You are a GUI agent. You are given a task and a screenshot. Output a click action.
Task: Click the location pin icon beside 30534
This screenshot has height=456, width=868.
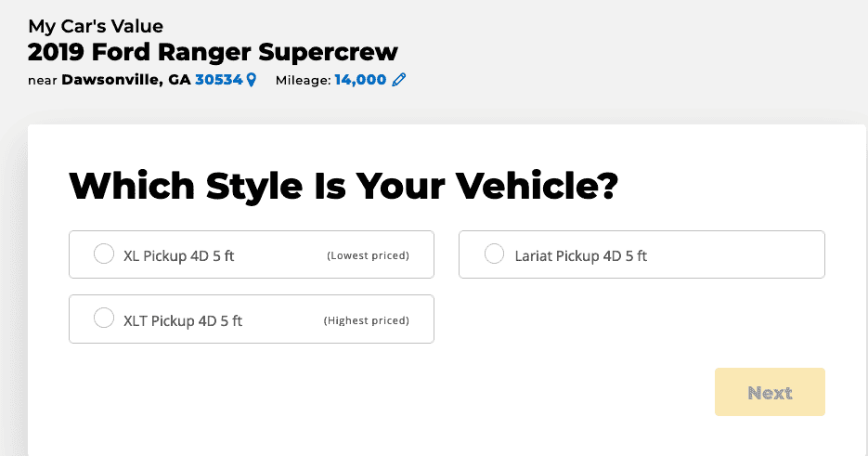click(252, 80)
